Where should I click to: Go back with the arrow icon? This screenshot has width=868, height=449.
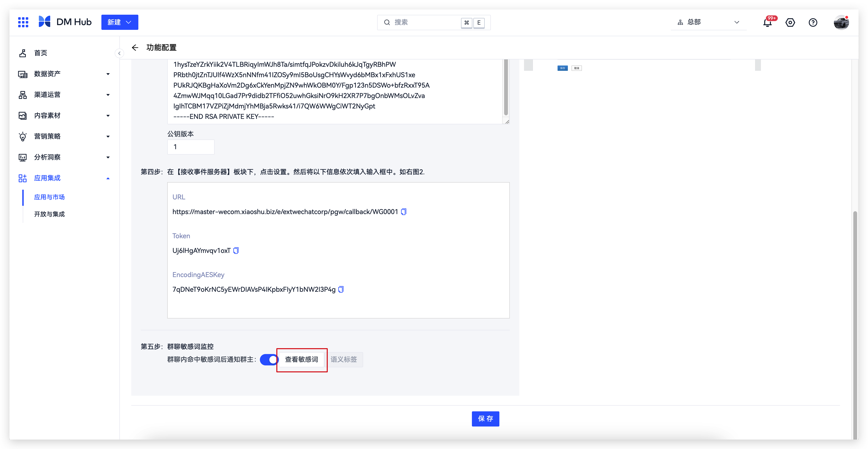pyautogui.click(x=135, y=48)
